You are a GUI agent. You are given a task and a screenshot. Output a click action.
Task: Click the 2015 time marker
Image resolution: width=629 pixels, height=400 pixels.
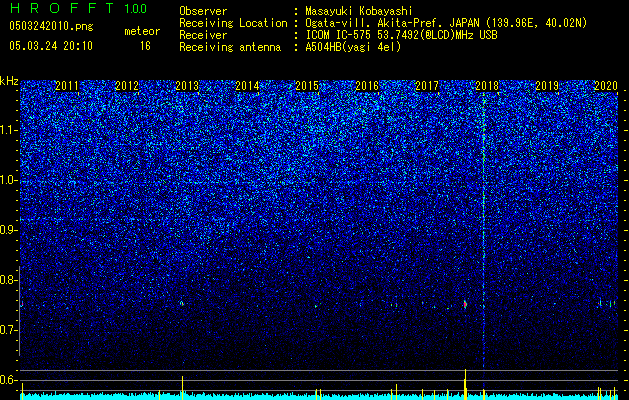coord(307,85)
